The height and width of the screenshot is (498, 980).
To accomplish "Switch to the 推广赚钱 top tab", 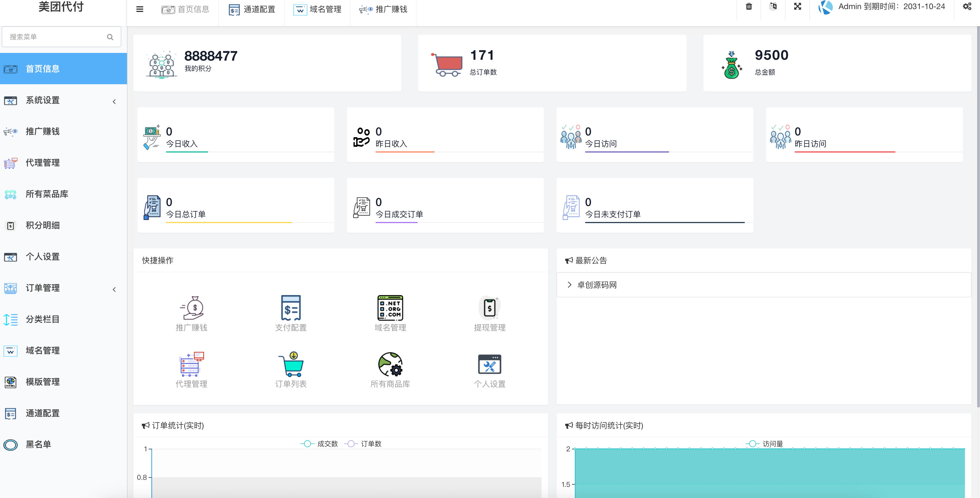I will [383, 9].
